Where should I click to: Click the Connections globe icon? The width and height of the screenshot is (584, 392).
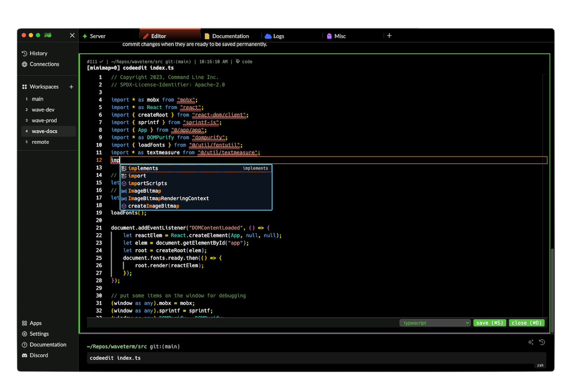tap(25, 64)
